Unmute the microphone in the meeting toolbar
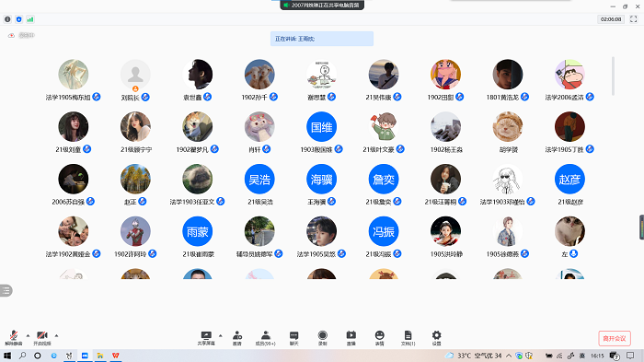 pyautogui.click(x=14, y=338)
